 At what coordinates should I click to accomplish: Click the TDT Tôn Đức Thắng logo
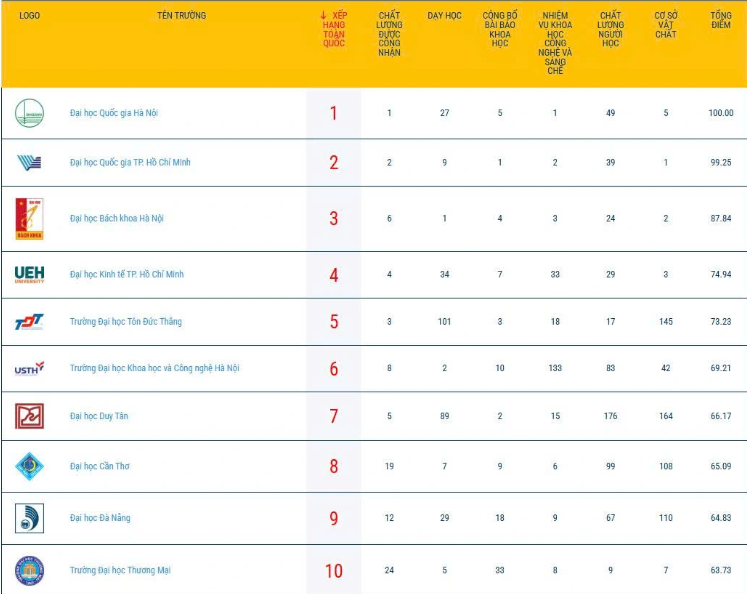30,322
